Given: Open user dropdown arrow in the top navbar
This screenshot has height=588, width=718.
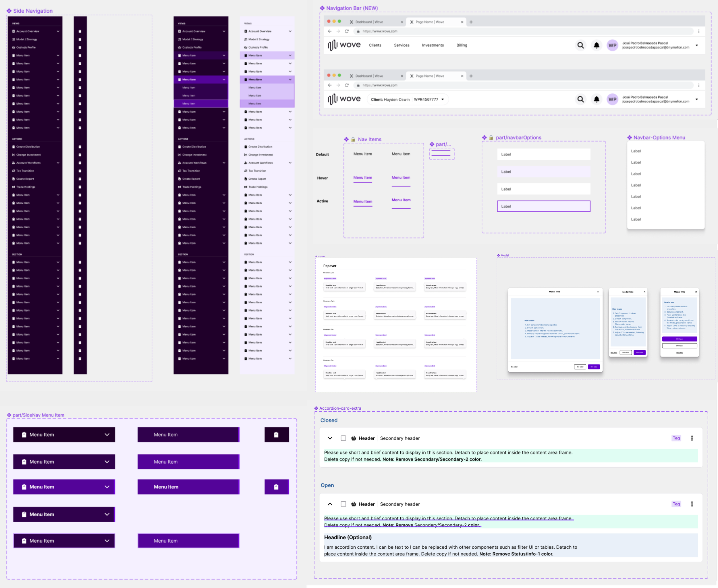Looking at the screenshot, I should click(697, 45).
